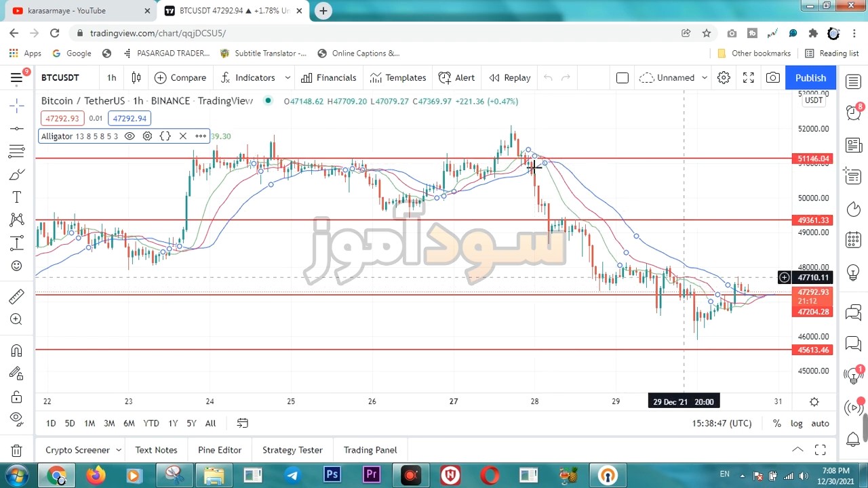868x488 pixels.
Task: Click the 51146.04 red horizontal line price label
Action: [x=812, y=159]
